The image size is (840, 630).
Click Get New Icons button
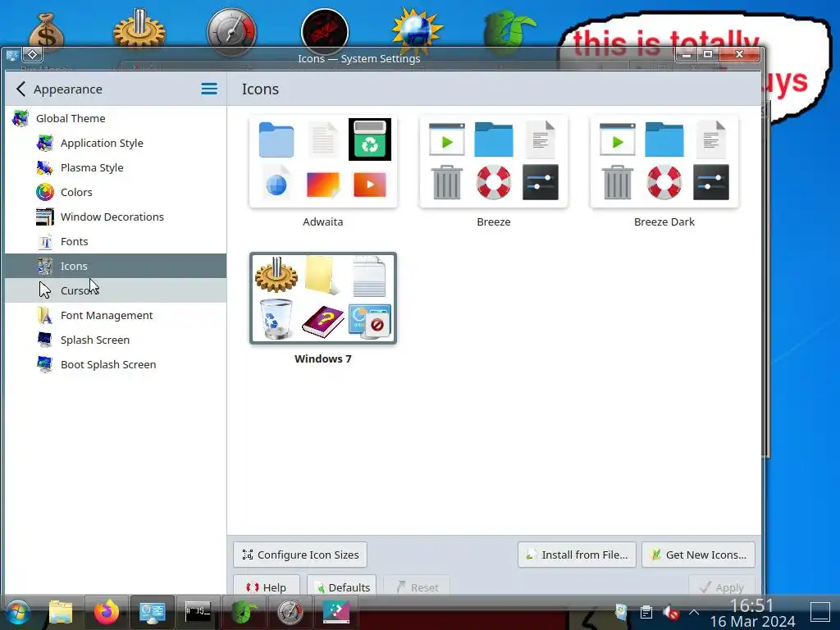[x=699, y=555]
